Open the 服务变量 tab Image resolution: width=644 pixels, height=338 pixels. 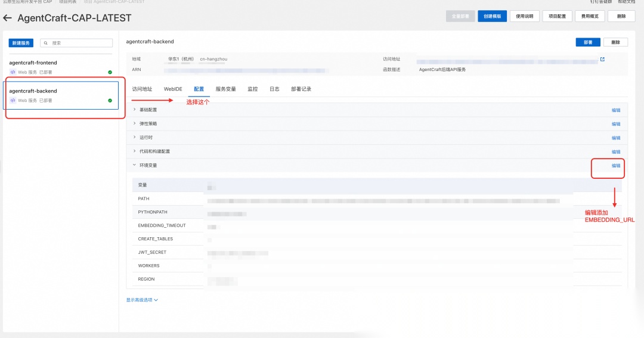click(x=225, y=89)
